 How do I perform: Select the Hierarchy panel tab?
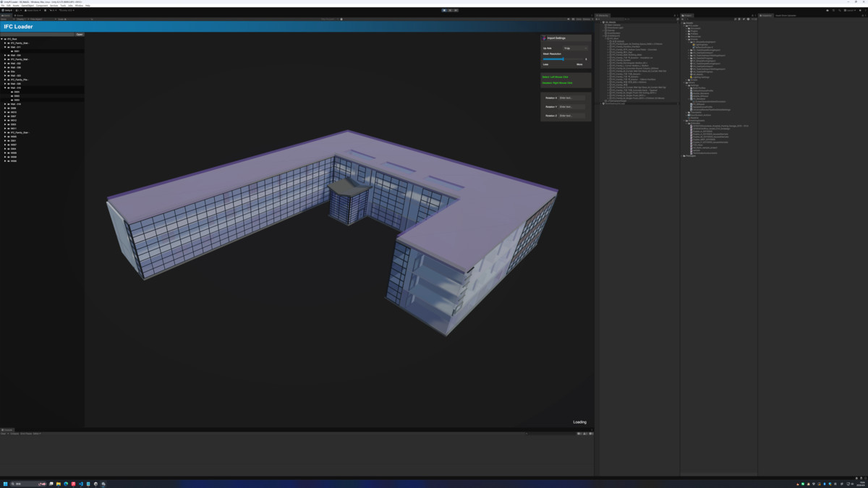603,15
